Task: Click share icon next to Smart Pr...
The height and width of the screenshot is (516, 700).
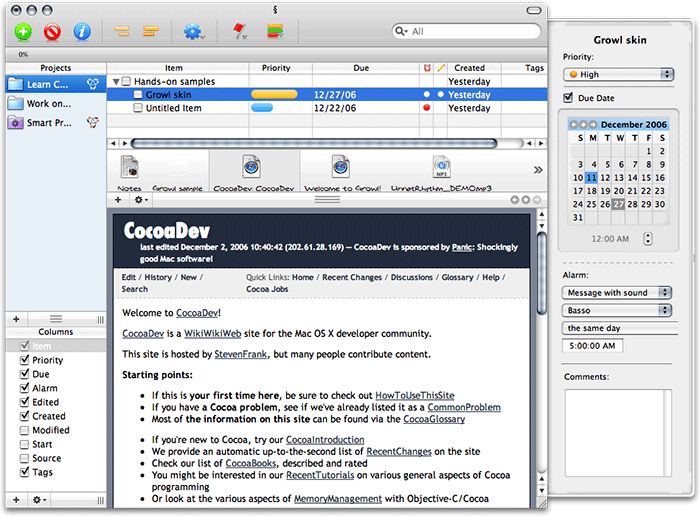Action: point(93,122)
